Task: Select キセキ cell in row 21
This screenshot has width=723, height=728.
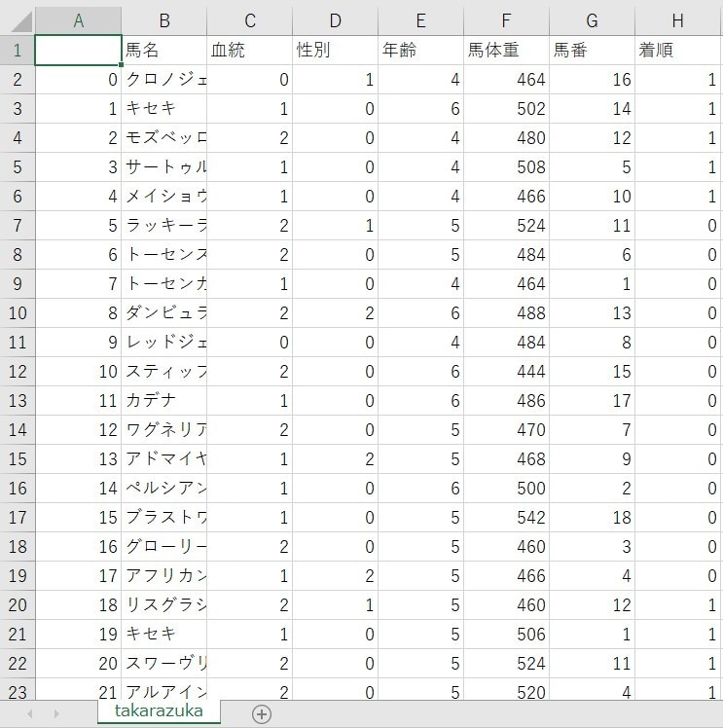Action: 164,634
